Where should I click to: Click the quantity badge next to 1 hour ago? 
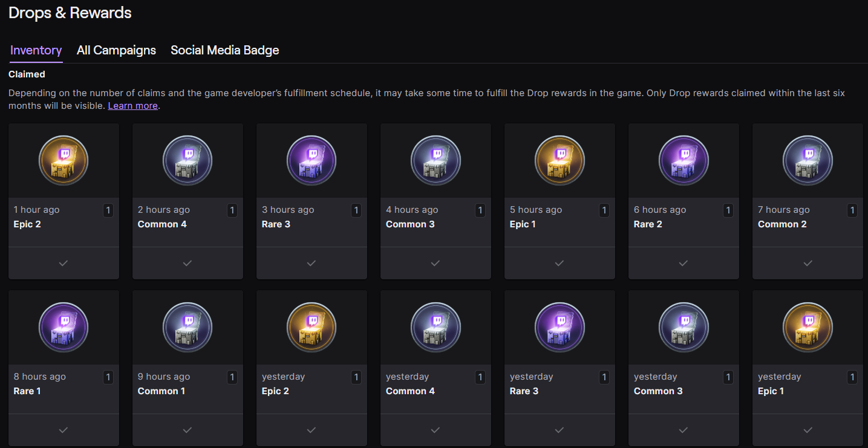pos(108,210)
